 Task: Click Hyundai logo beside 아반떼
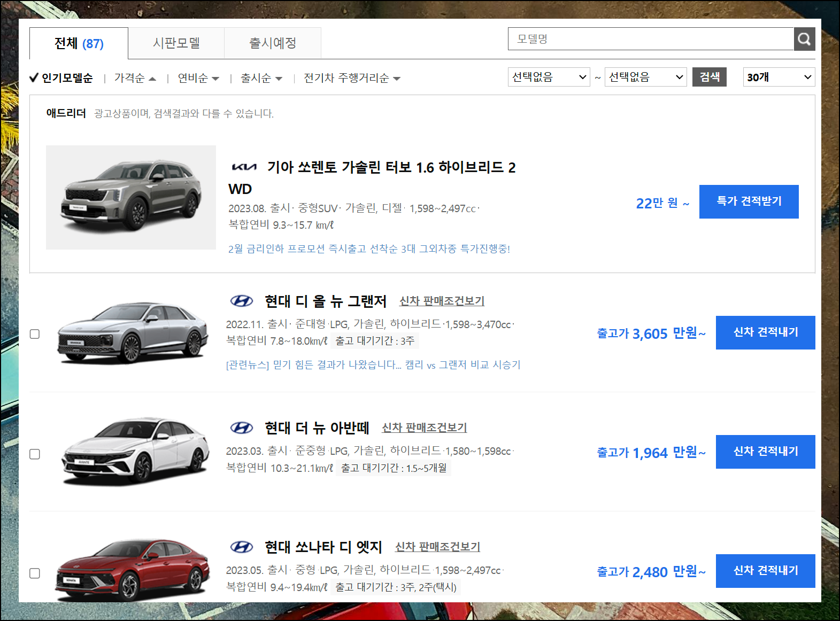click(x=242, y=428)
